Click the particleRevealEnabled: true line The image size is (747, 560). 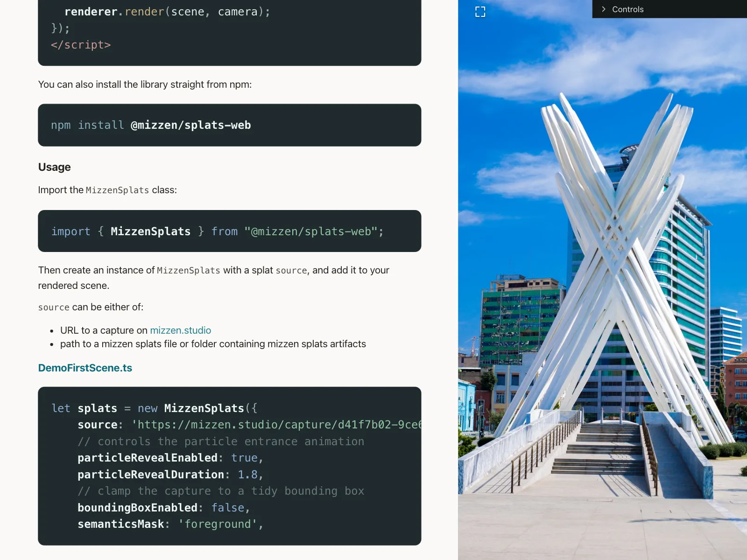click(x=170, y=458)
